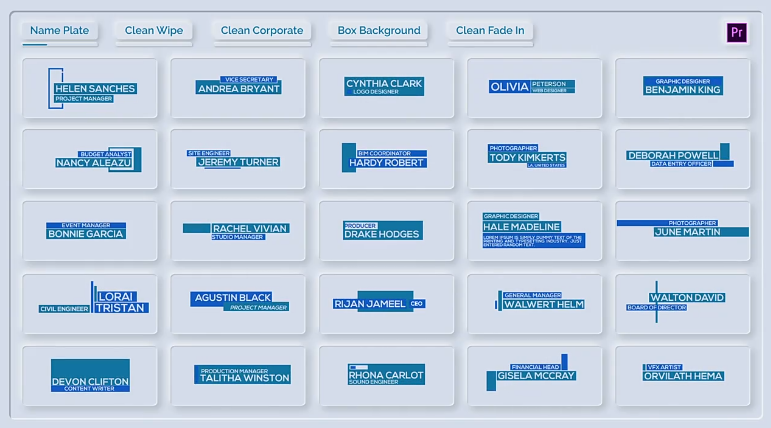Pick the June Martin photographer preset
This screenshot has width=771, height=428.
coord(682,231)
